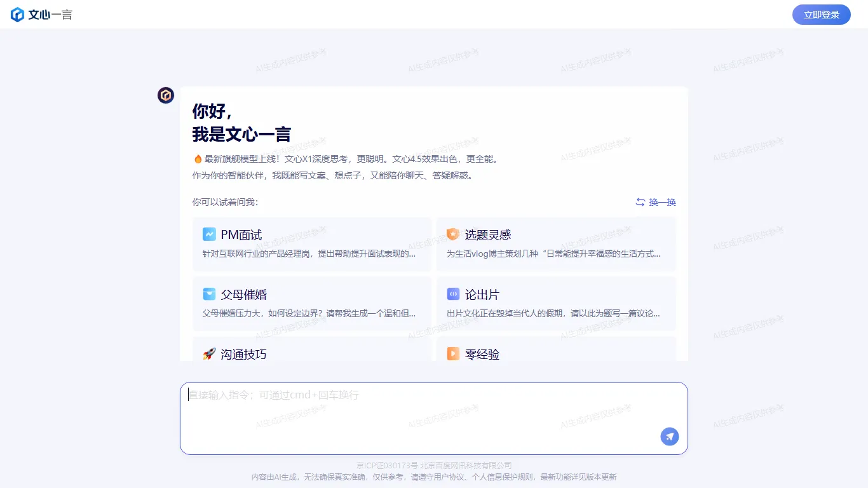Screen dimensions: 868x488
Task: Click the assistant avatar above the greeting
Action: 165,95
